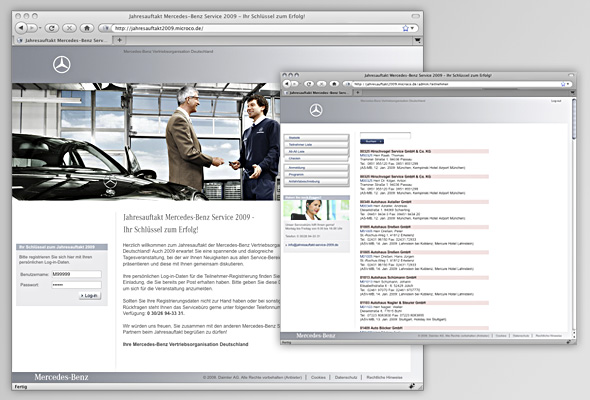The height and width of the screenshot is (400, 590).
Task: Click the service agent photo
Action: tap(316, 210)
